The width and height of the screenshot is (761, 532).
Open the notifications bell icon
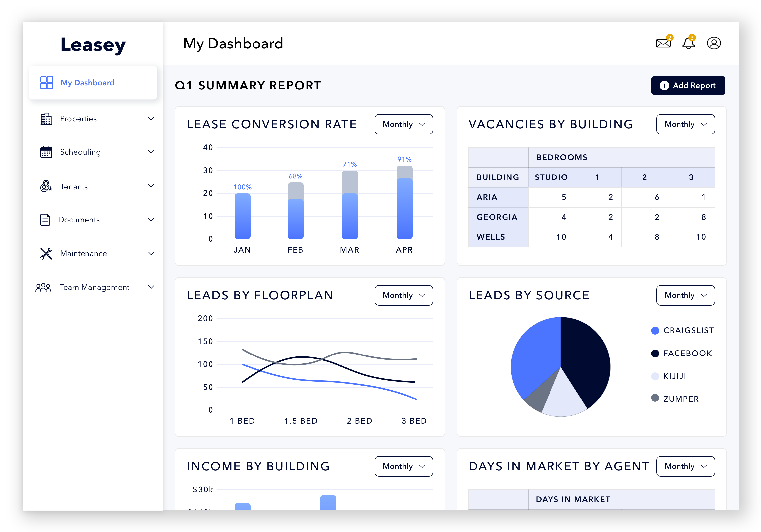(688, 43)
